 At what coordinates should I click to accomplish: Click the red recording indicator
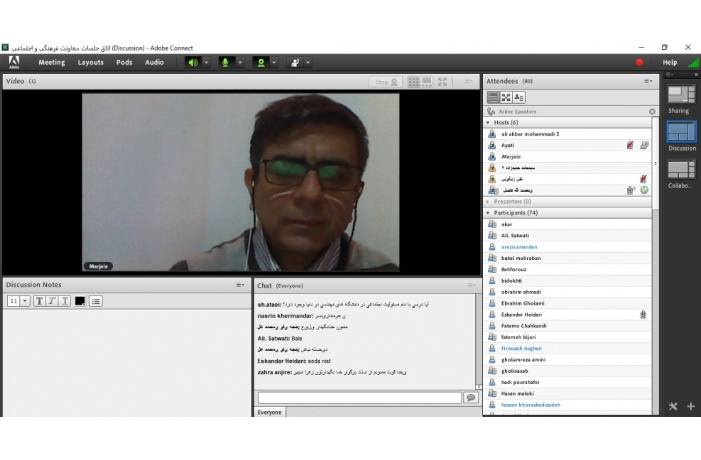[639, 63]
